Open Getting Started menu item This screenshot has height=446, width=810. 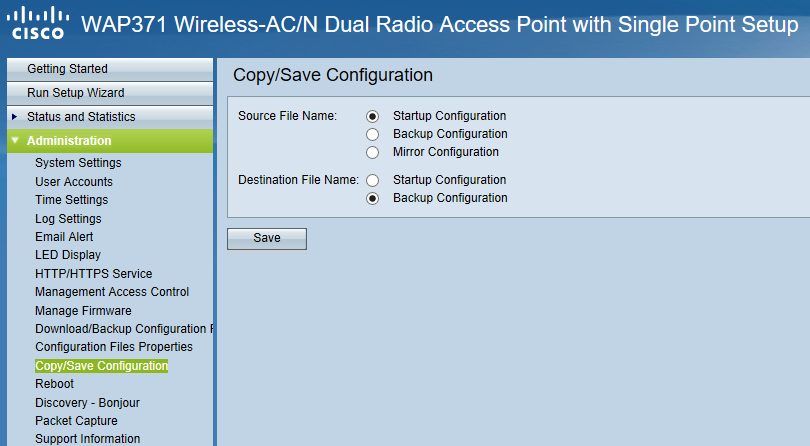110,69
